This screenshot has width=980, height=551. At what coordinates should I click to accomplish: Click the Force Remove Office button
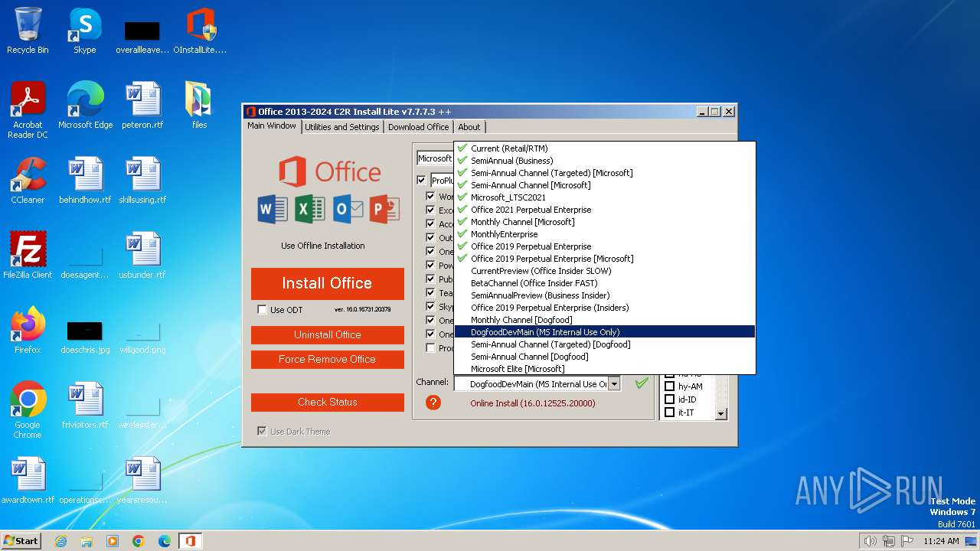328,359
